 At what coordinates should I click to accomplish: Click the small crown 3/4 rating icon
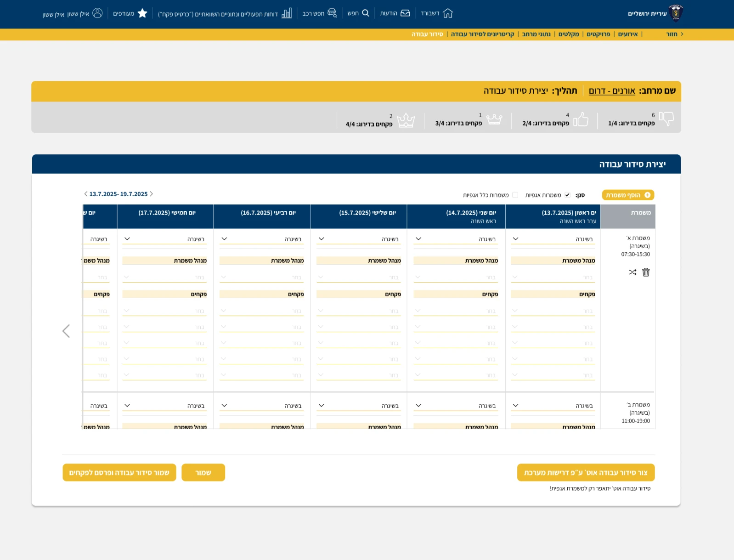494,119
